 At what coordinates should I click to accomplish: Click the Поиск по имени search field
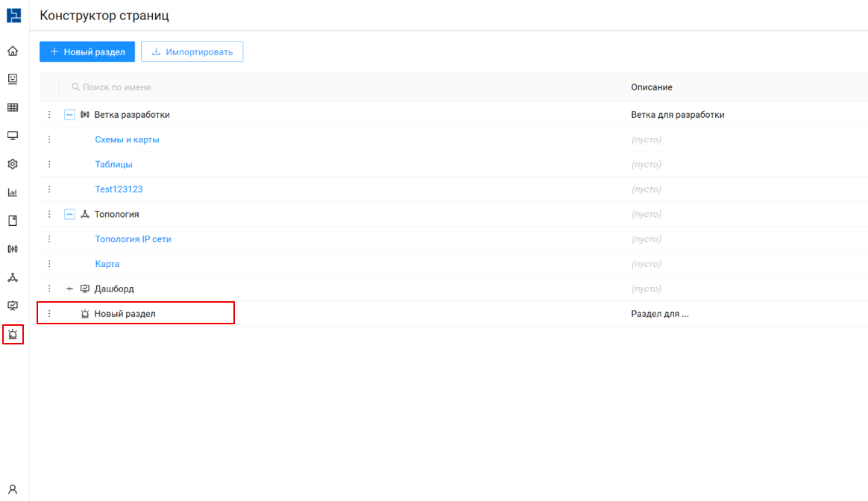(224, 87)
